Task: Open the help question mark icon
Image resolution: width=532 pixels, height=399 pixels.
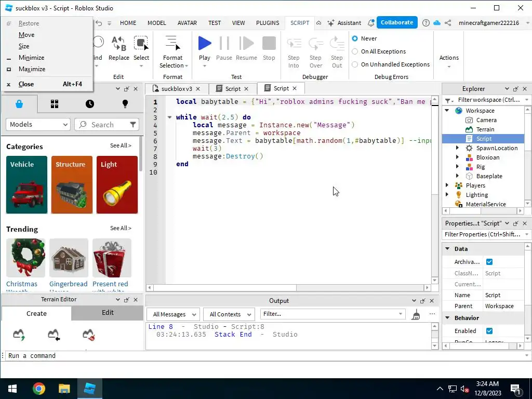Action: pos(426,23)
